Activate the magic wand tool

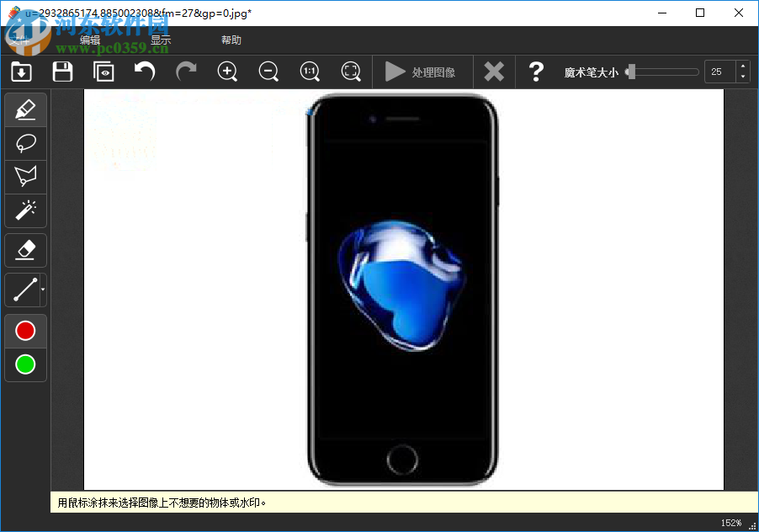tap(25, 210)
